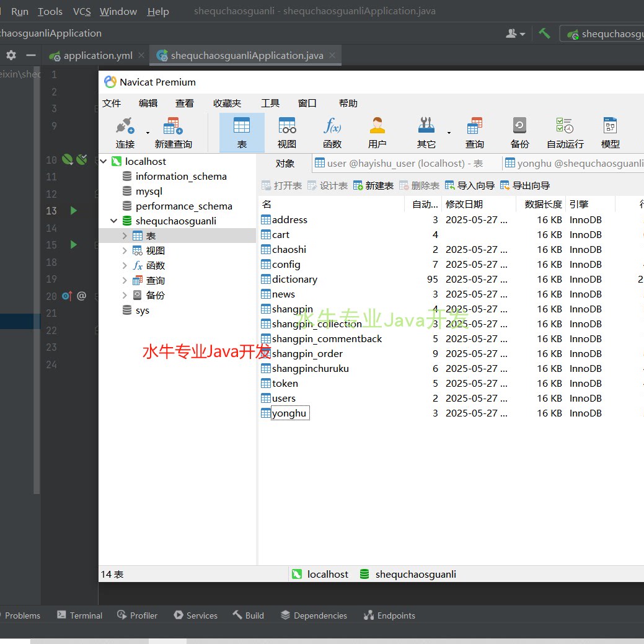The width and height of the screenshot is (644, 644).
Task: Select the shangpin_order table row
Action: (x=450, y=354)
